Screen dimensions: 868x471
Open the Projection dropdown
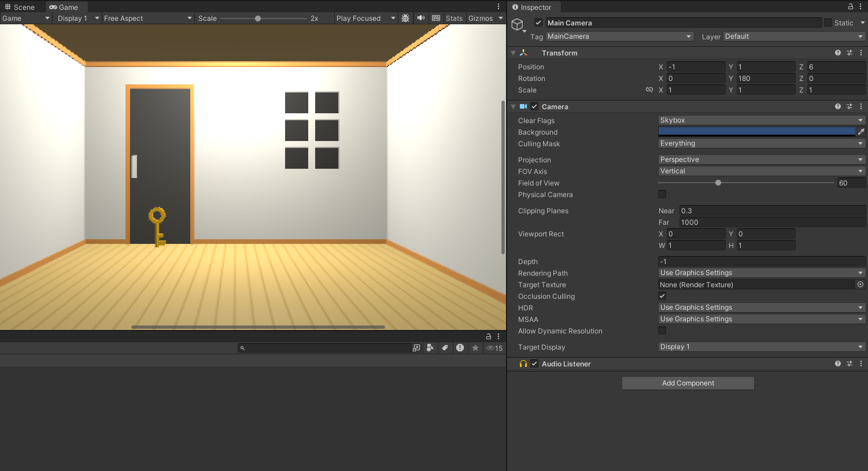(761, 159)
